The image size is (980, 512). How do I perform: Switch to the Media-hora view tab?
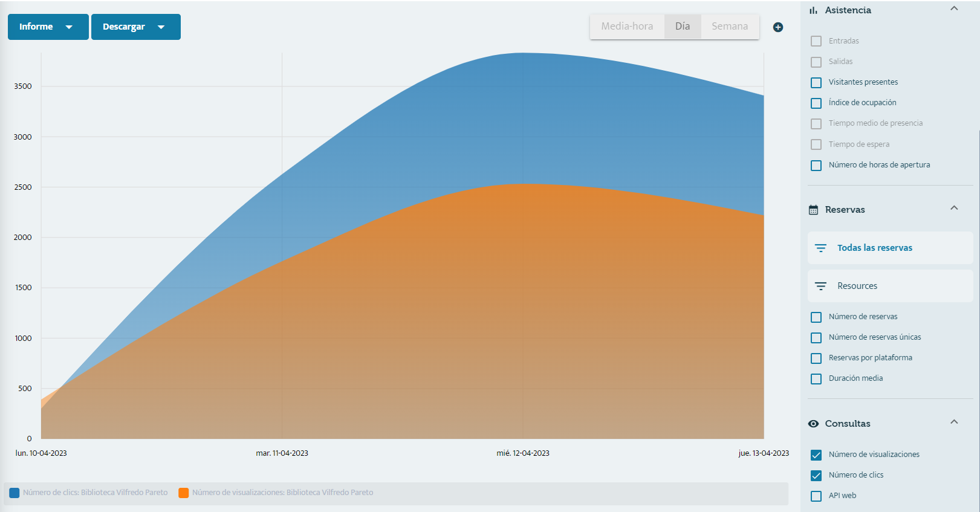click(627, 27)
